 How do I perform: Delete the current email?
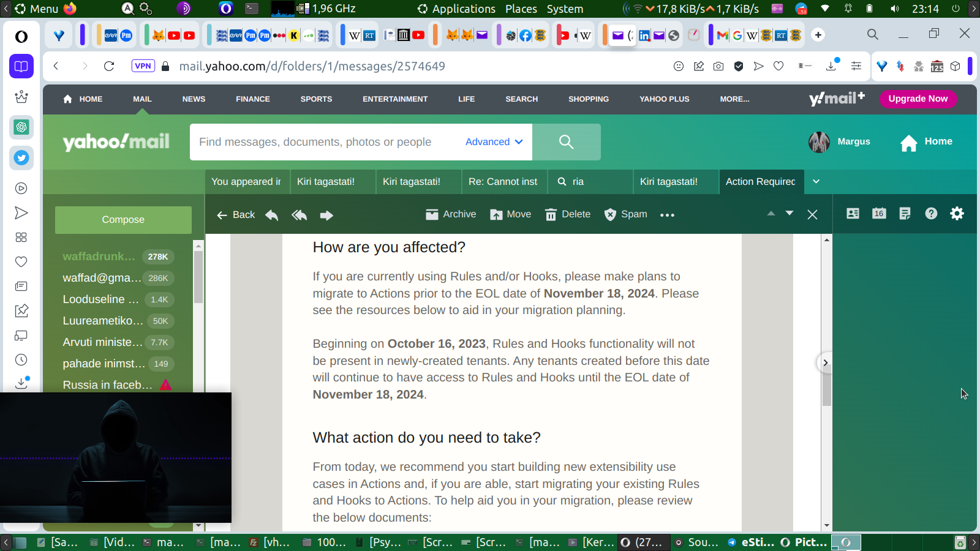tap(568, 214)
